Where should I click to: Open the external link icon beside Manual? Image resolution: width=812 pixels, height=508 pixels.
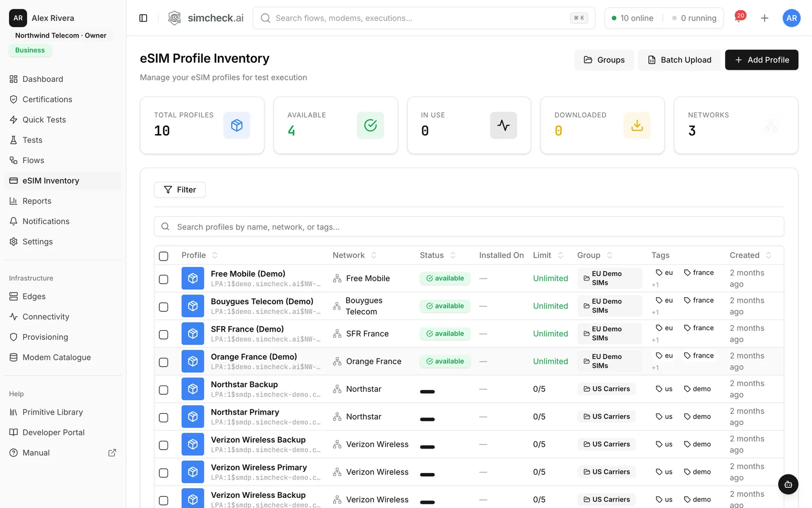point(112,453)
